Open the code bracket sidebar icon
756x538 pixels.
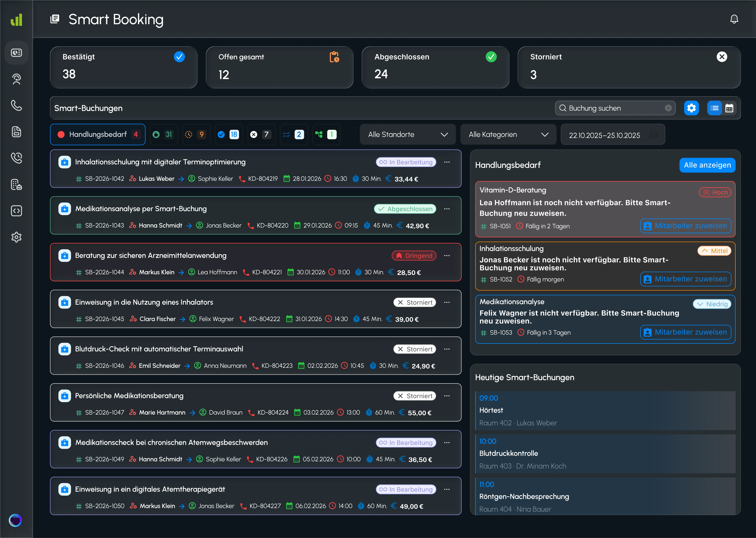(x=16, y=211)
